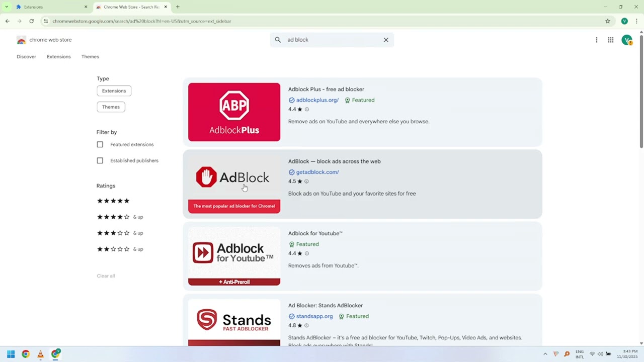Select four stars & up rating
Screen dimensions: 644x362
120,217
